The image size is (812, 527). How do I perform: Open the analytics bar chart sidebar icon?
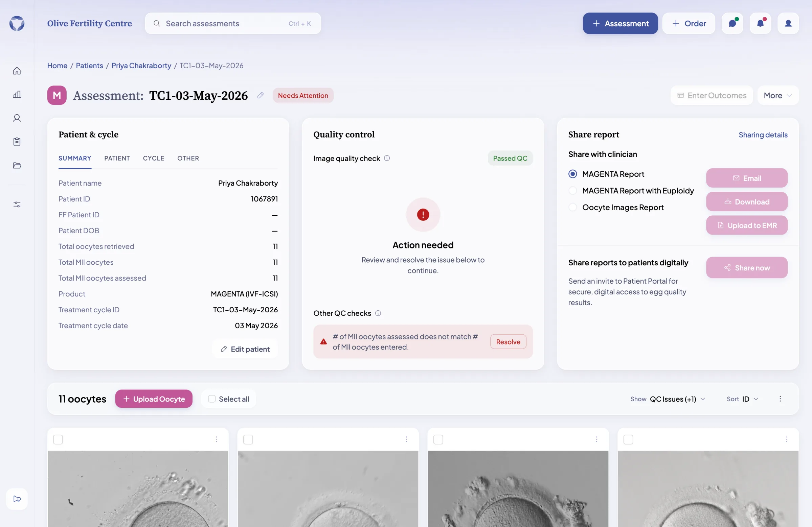click(17, 94)
